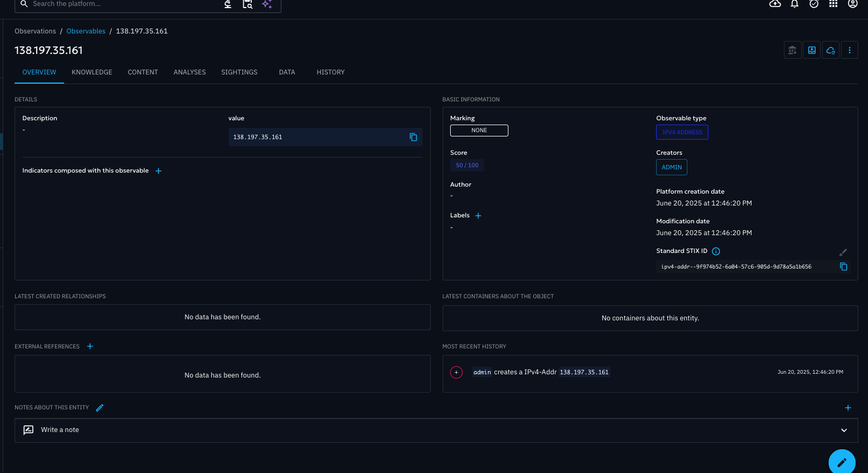Open the Data tab
868x473 pixels.
(287, 72)
